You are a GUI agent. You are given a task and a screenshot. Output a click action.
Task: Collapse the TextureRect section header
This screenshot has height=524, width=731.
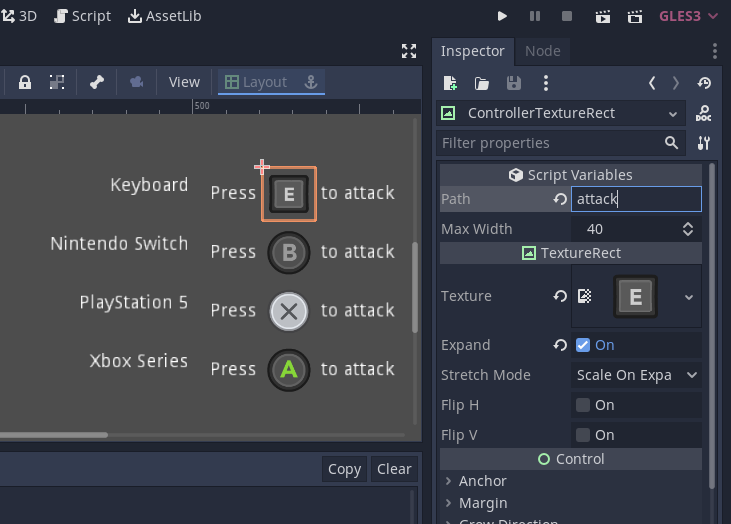coord(571,253)
